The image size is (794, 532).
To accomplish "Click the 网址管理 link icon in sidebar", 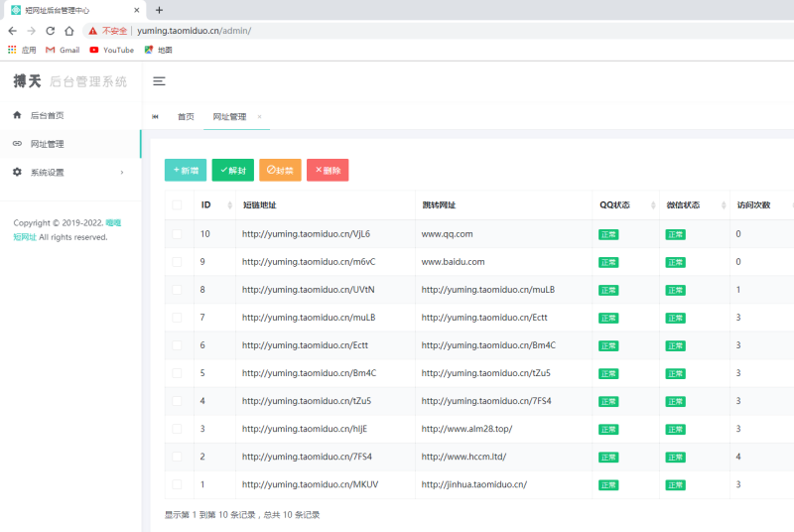I will pos(17,144).
